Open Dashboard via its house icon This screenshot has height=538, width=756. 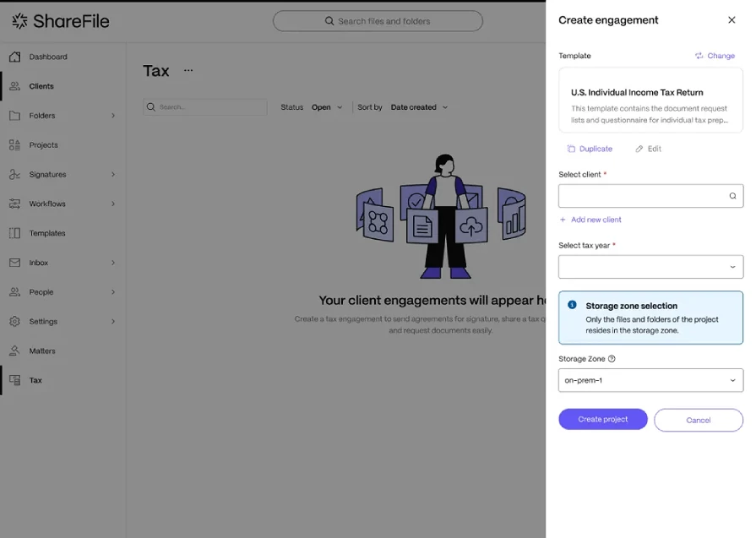[x=15, y=57]
